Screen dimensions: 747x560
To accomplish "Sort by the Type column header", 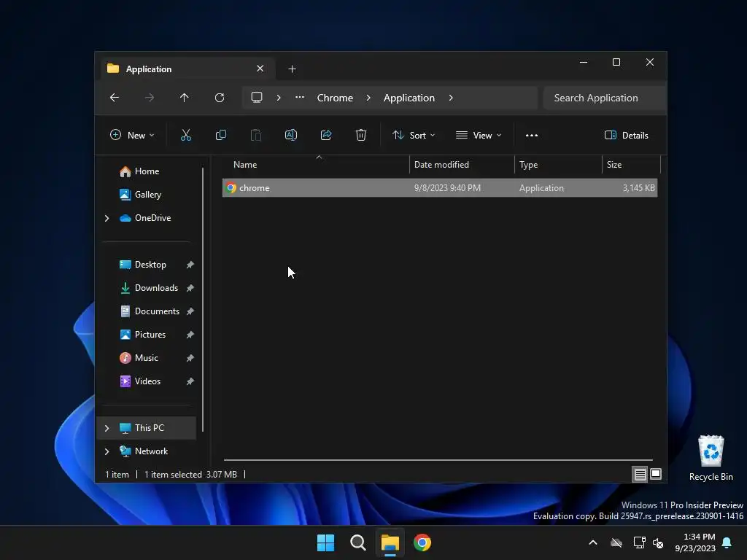I will click(558, 165).
